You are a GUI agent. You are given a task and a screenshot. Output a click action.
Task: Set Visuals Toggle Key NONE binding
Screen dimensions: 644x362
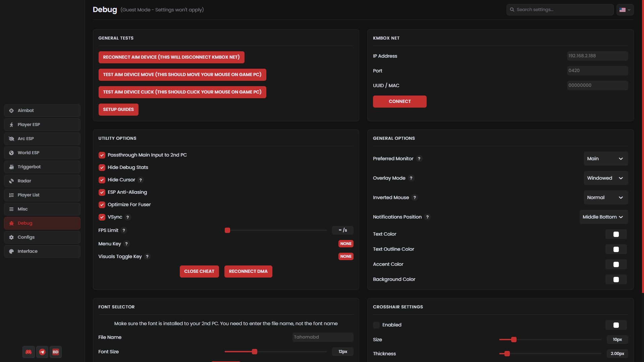(346, 256)
